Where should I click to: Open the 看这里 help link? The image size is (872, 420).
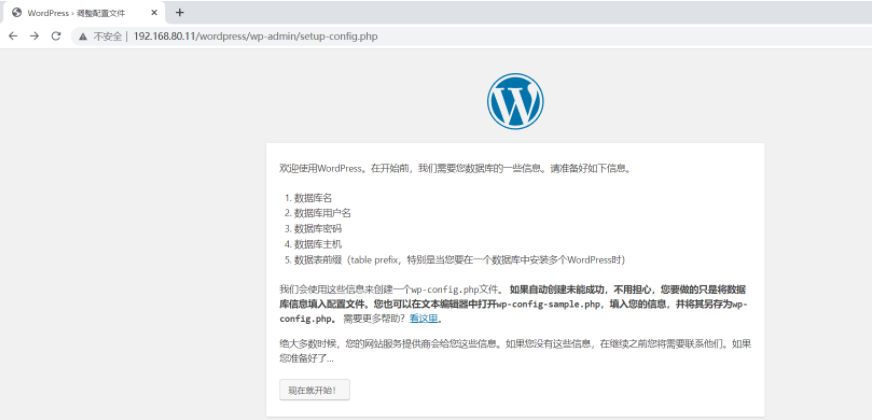pos(424,319)
